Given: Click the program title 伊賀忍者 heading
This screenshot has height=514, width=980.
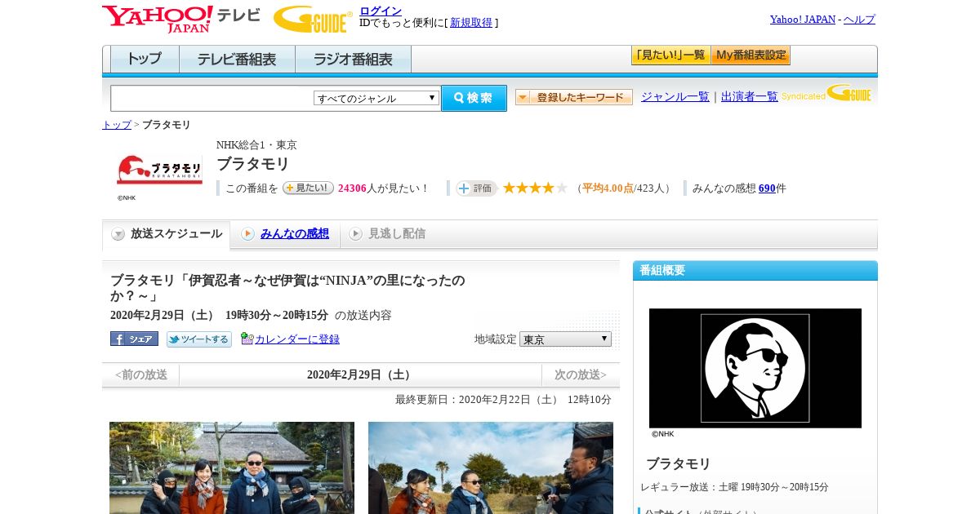Looking at the screenshot, I should 287,288.
